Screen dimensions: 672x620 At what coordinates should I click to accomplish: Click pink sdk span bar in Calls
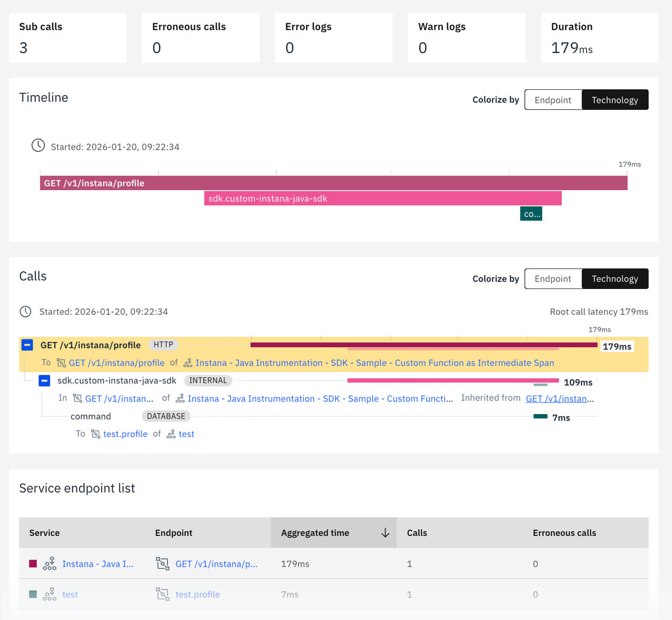453,380
